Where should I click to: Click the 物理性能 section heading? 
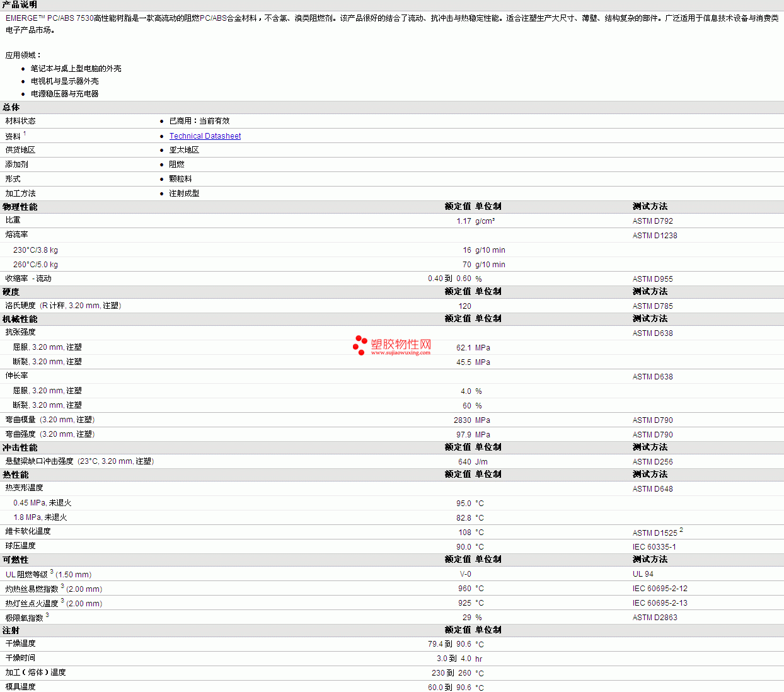20,207
